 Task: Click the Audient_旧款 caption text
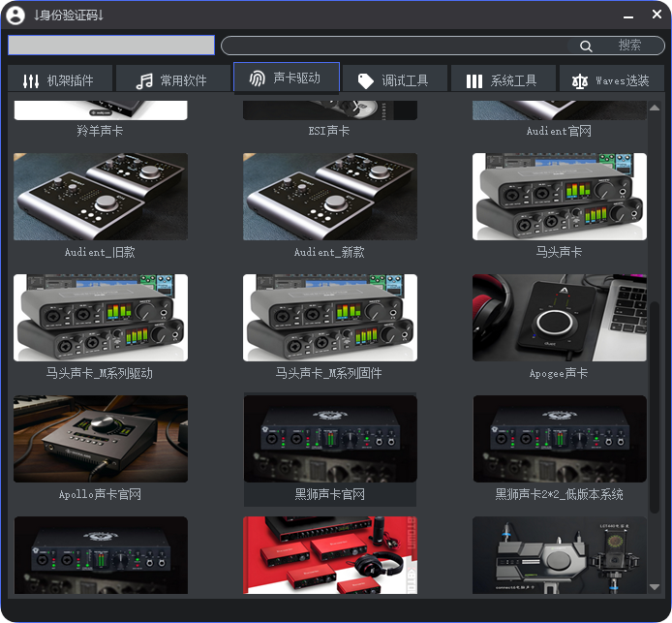click(100, 252)
